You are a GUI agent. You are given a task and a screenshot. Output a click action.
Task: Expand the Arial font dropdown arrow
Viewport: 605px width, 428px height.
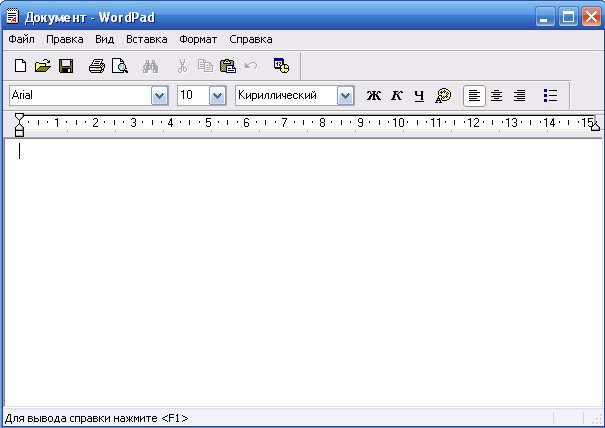(x=159, y=95)
